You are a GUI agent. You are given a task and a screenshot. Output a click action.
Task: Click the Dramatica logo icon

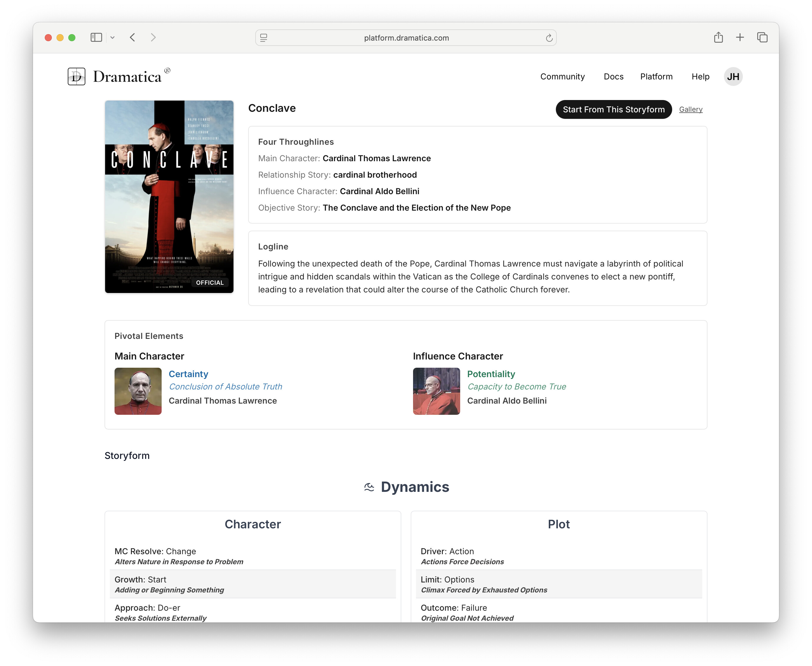click(x=76, y=76)
